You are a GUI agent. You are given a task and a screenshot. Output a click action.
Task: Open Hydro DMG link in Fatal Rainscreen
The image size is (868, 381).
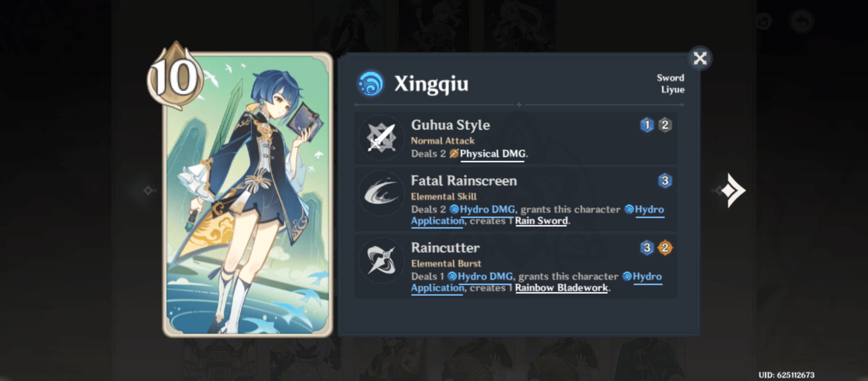pyautogui.click(x=482, y=210)
